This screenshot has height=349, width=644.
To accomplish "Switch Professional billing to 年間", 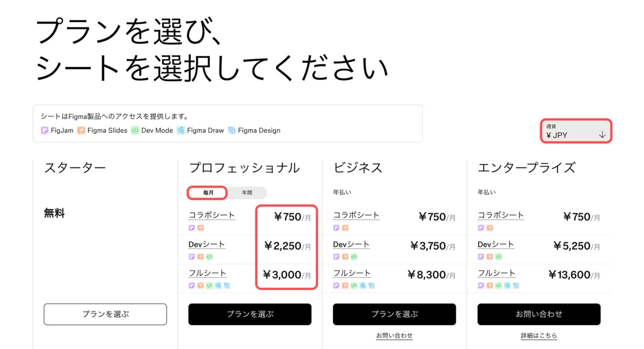I will (247, 193).
